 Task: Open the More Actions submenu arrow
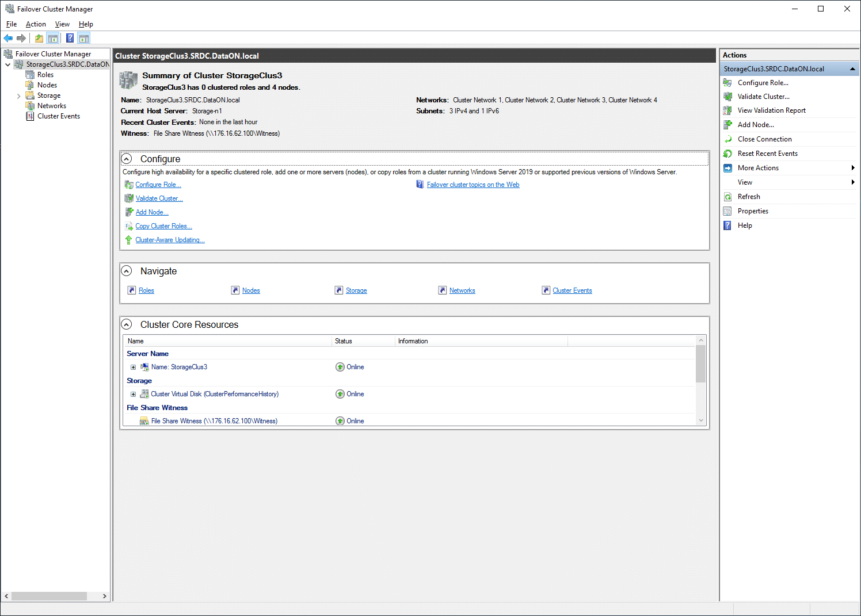[x=853, y=168]
